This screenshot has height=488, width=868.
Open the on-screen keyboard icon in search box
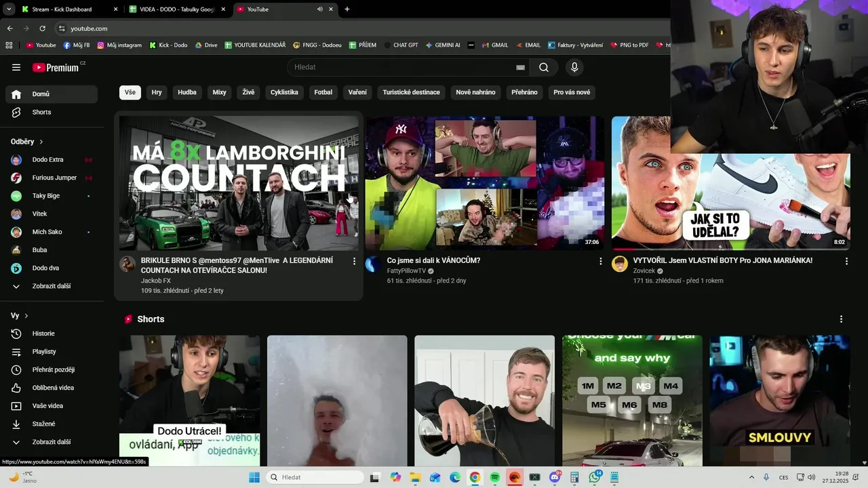(x=520, y=67)
